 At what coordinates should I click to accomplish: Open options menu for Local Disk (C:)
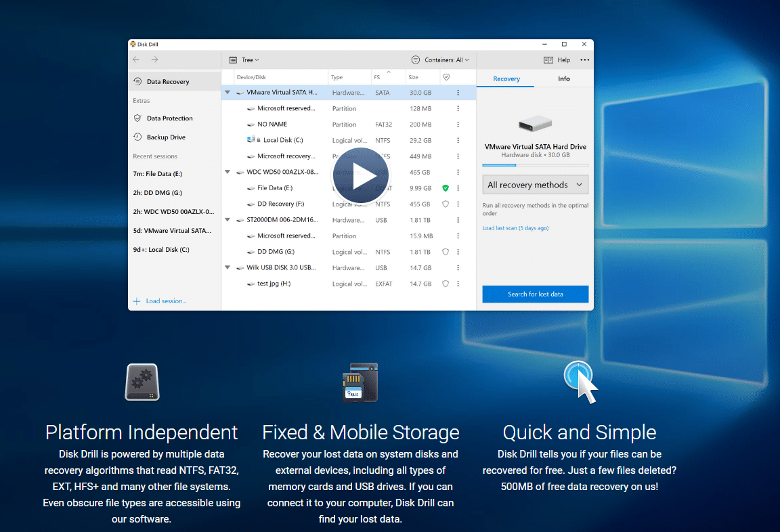click(458, 140)
